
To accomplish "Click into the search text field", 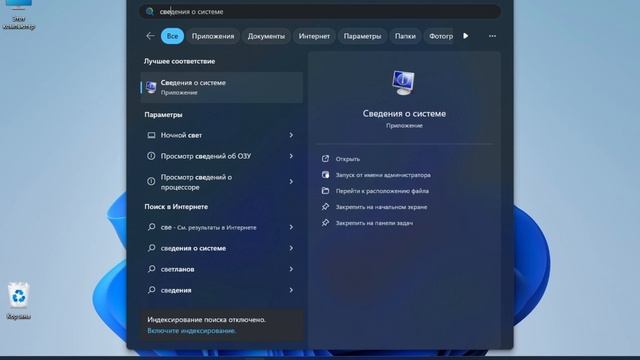I will coord(320,11).
